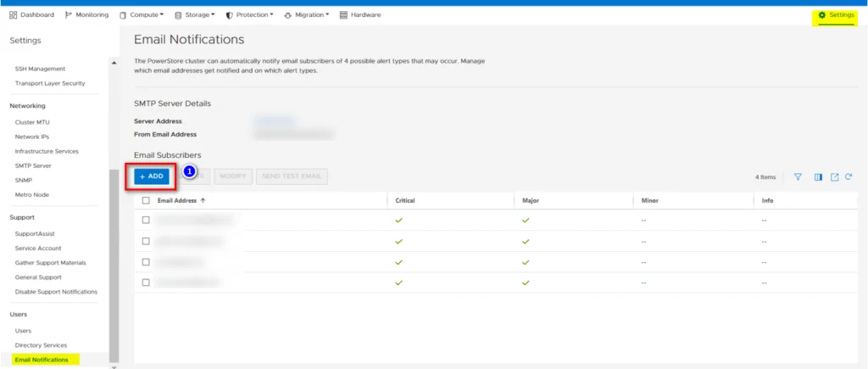868x369 pixels.
Task: Click the Settings gear icon
Action: click(822, 15)
